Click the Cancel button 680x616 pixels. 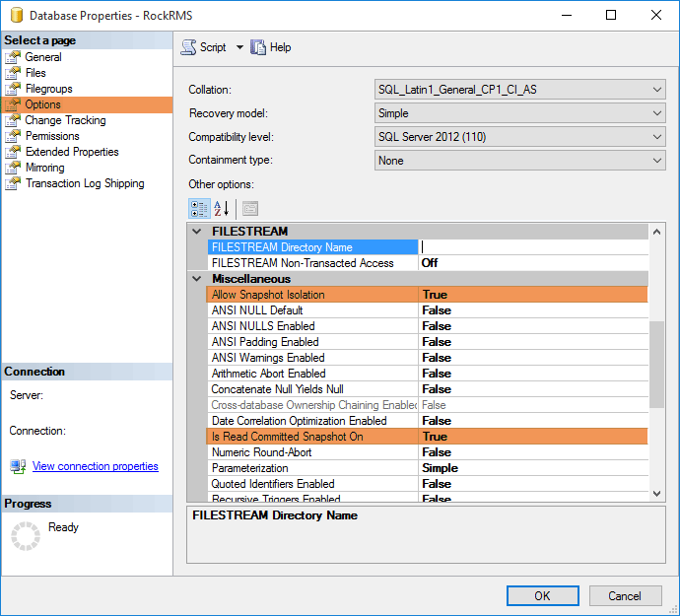(x=625, y=595)
